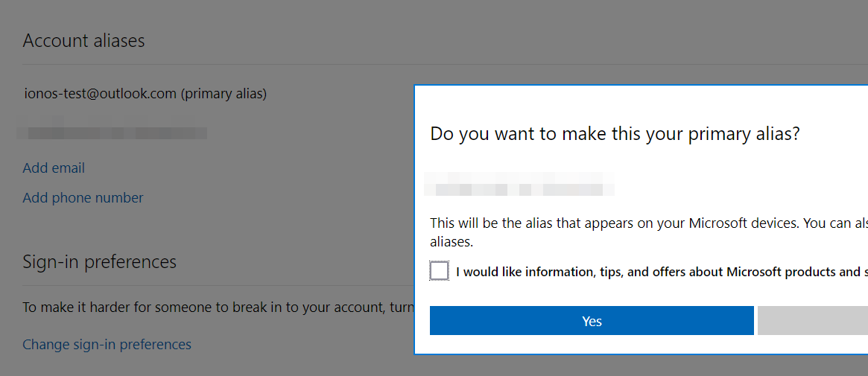Open the Add phone number link

coord(83,197)
